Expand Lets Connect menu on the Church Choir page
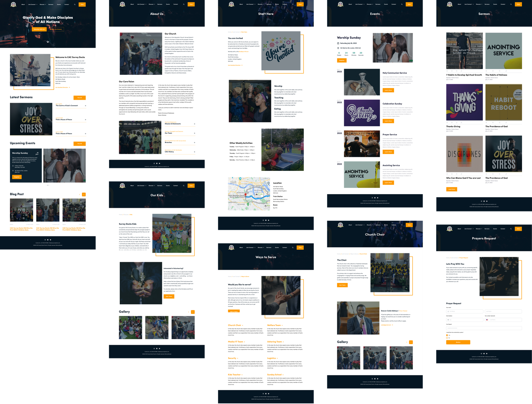This screenshot has height=404, width=532. point(360,225)
